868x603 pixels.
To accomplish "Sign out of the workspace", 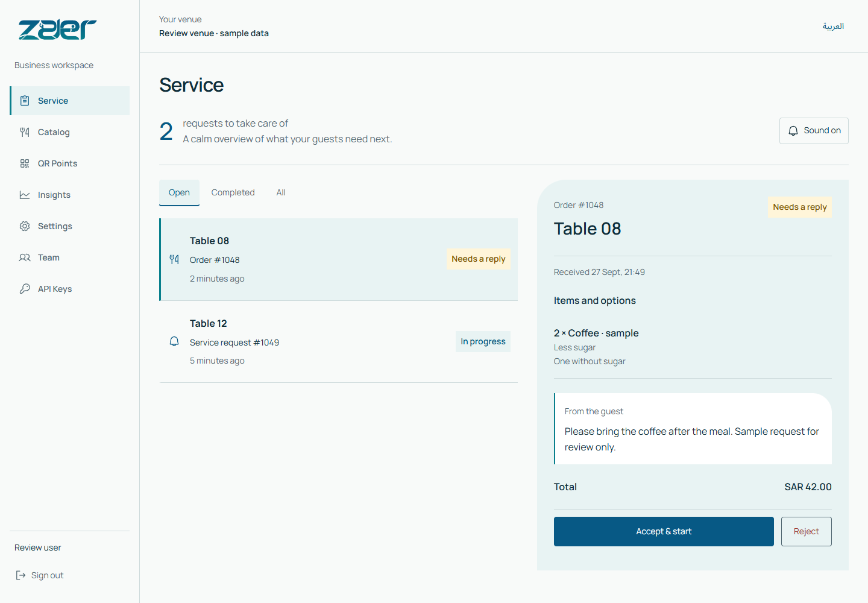I will point(40,575).
